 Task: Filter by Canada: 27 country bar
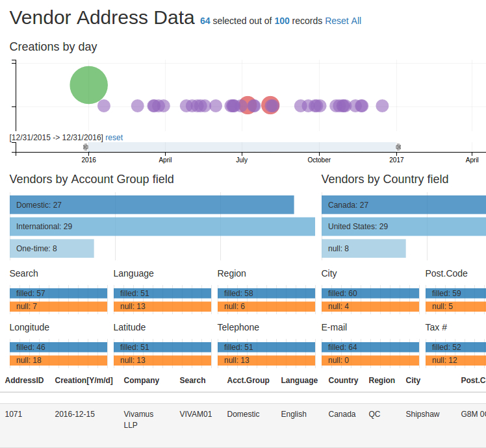tap(403, 205)
